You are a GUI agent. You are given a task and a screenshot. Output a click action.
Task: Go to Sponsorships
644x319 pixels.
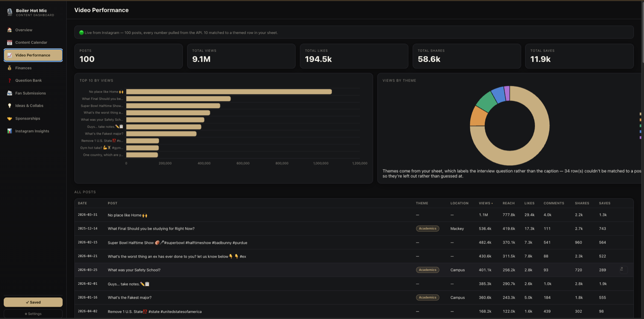click(x=33, y=118)
